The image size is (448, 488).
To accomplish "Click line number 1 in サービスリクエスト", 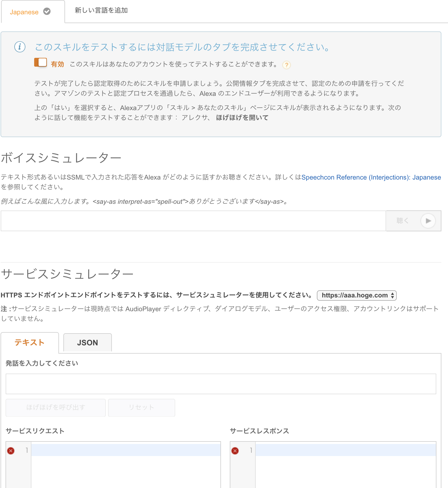I will coord(27,450).
